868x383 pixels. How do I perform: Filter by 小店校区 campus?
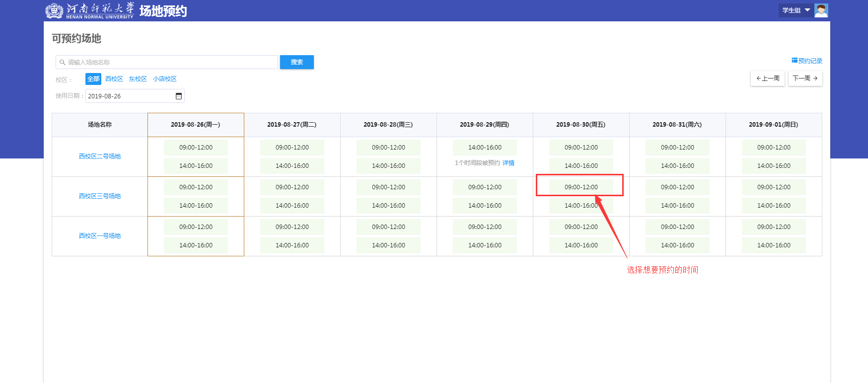(x=165, y=79)
